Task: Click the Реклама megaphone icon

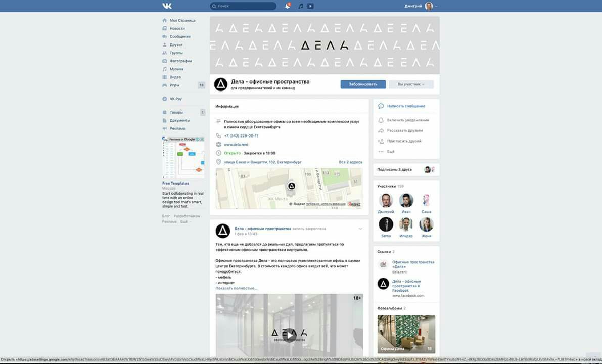Action: [x=165, y=128]
